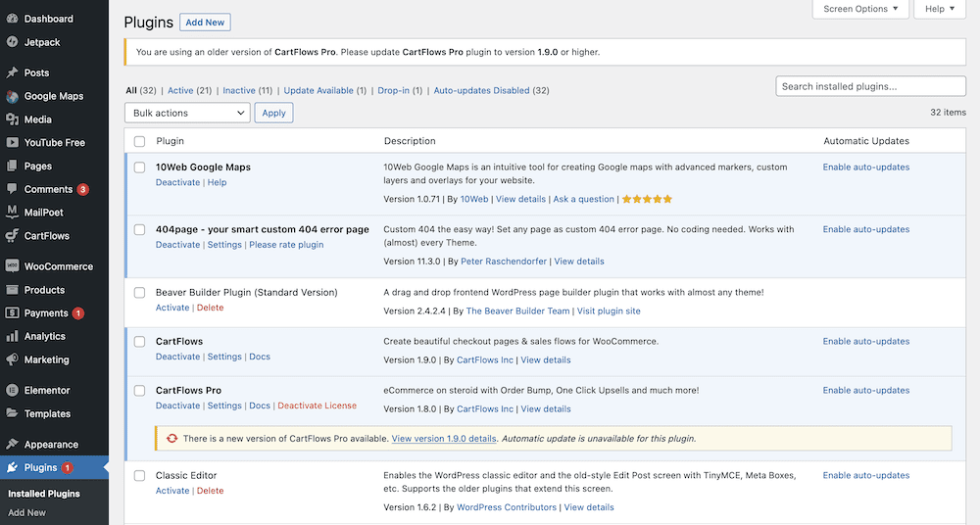Image resolution: width=980 pixels, height=525 pixels.
Task: Click the Media library icon
Action: [12, 119]
